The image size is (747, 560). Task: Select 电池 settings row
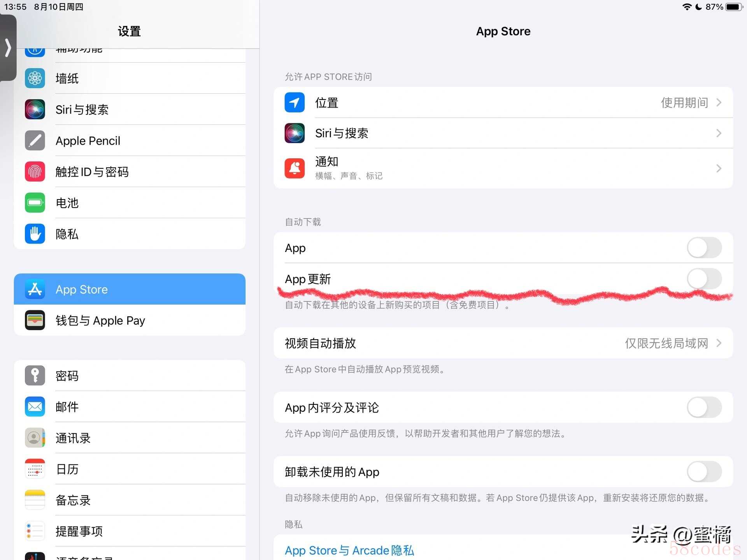[130, 203]
